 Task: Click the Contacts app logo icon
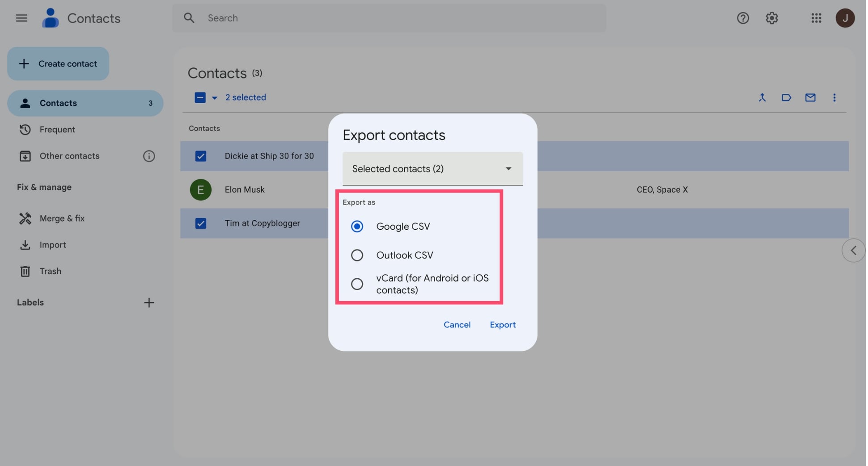point(50,18)
